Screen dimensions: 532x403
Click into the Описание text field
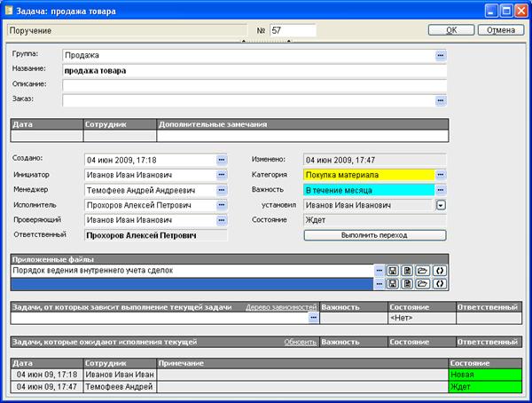[x=254, y=85]
